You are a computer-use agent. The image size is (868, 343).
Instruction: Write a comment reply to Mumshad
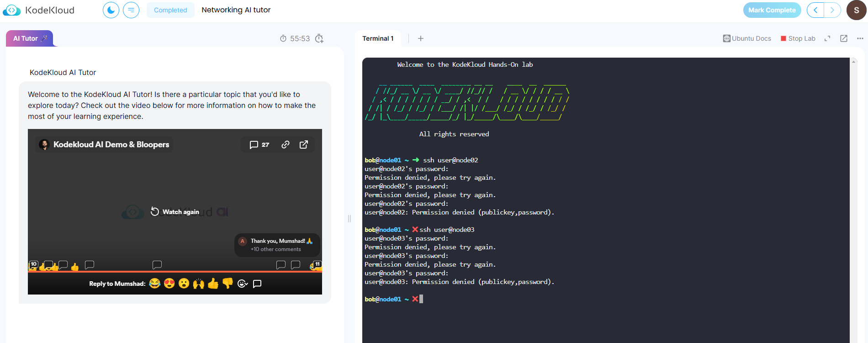257,284
